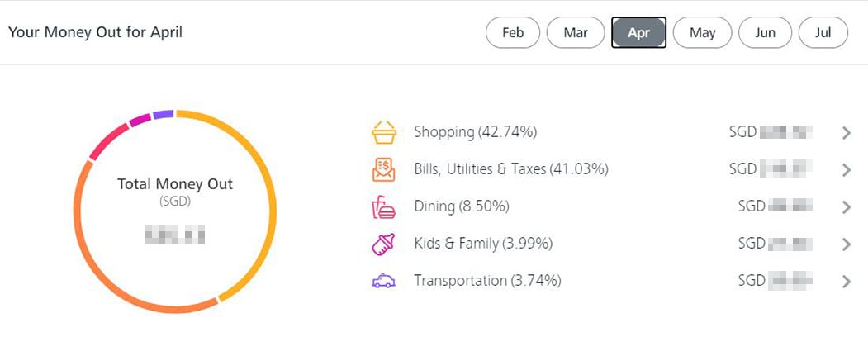
Task: Expand the Shopping category chevron
Action: click(846, 132)
